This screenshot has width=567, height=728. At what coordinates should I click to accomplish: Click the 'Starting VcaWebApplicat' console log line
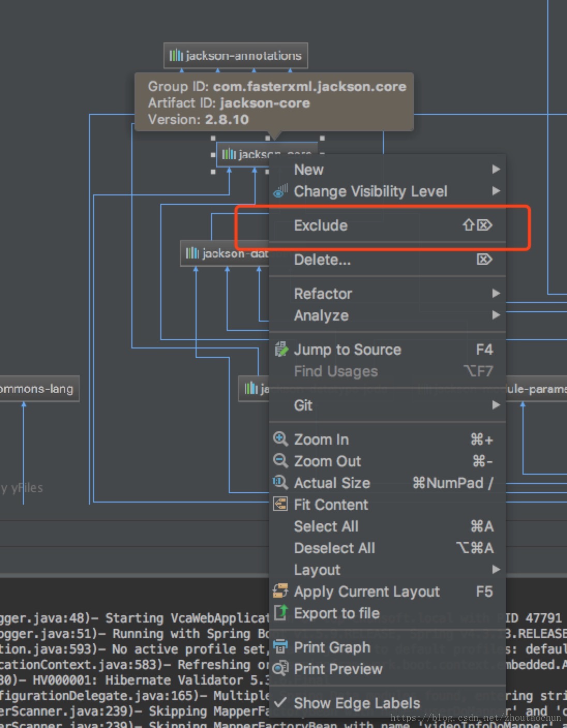[135, 618]
